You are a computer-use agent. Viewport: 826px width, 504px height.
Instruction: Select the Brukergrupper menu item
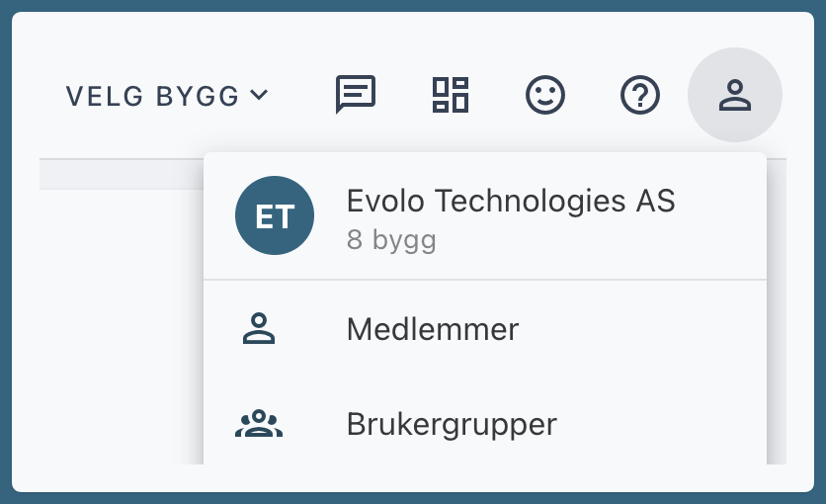[452, 424]
